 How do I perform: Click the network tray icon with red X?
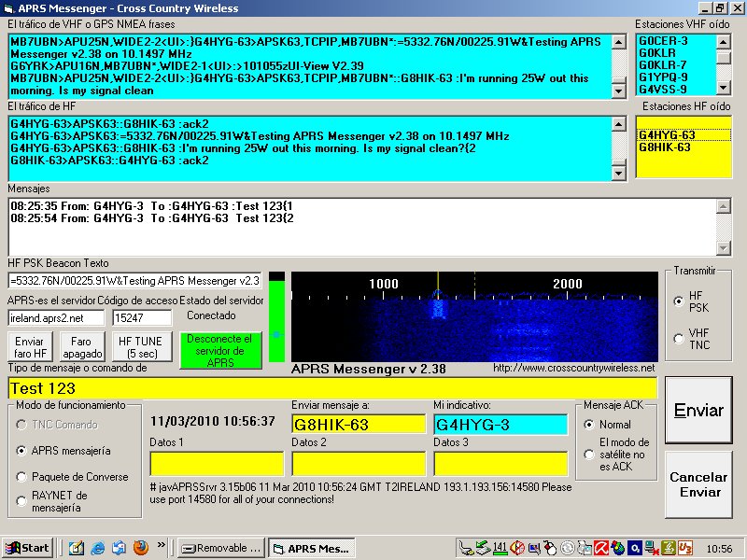(x=652, y=549)
